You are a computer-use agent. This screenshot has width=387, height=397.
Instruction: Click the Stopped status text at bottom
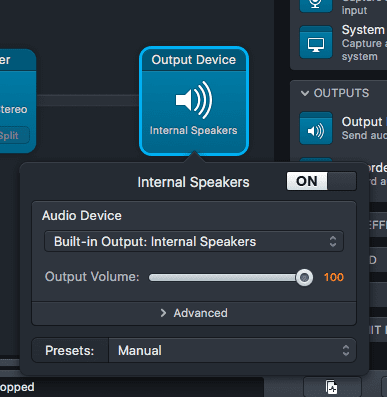click(x=17, y=387)
